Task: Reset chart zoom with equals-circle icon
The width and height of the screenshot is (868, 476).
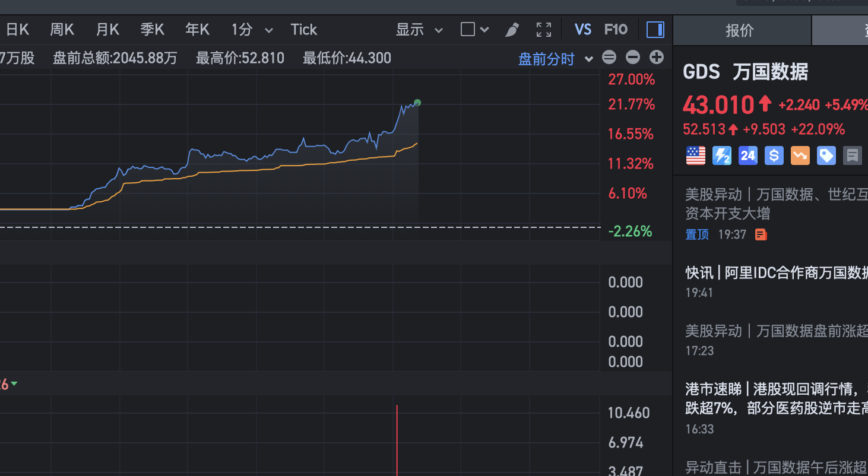Action: point(609,58)
